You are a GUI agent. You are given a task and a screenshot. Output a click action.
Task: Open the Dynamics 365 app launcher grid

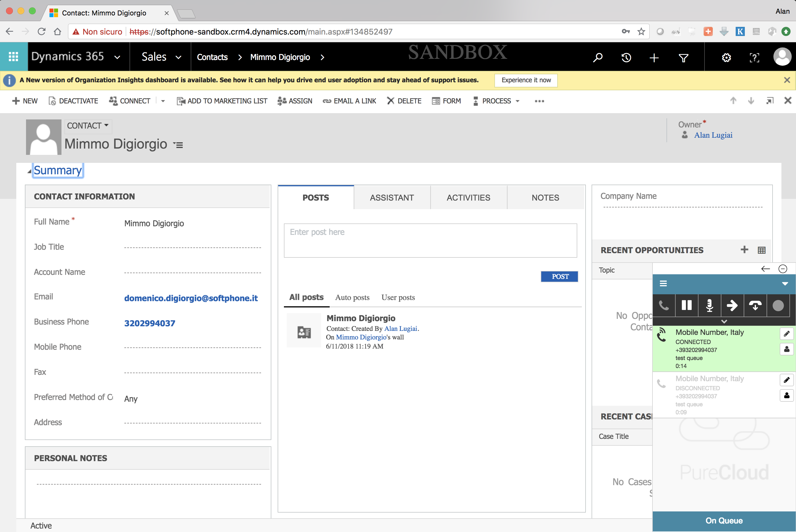(x=13, y=57)
